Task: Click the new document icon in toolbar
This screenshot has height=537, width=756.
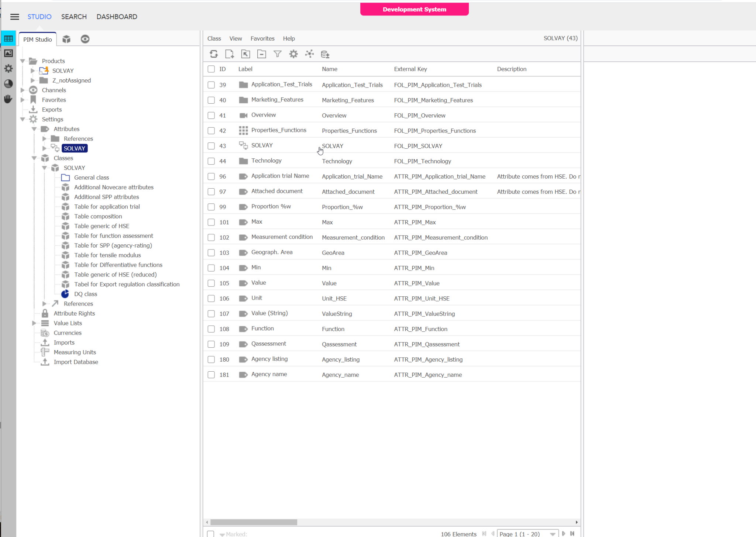Action: [229, 54]
